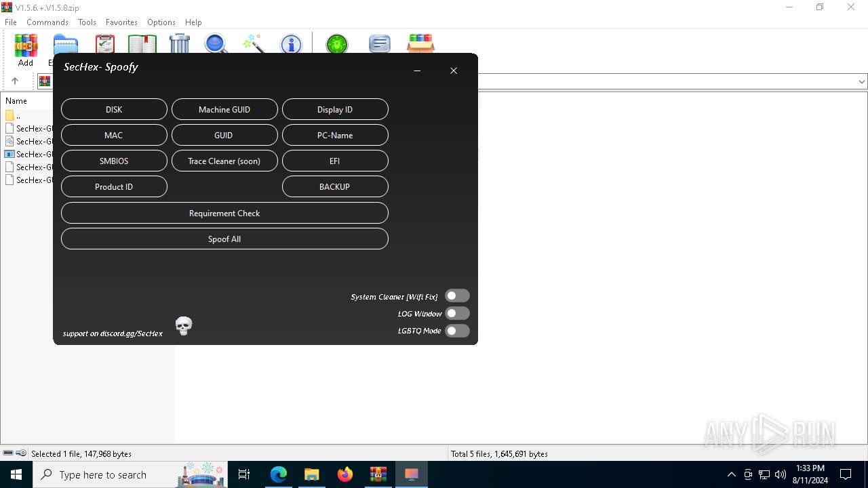Screen dimensions: 868x488
Task: Show hidden system tray icons
Action: [x=731, y=474]
